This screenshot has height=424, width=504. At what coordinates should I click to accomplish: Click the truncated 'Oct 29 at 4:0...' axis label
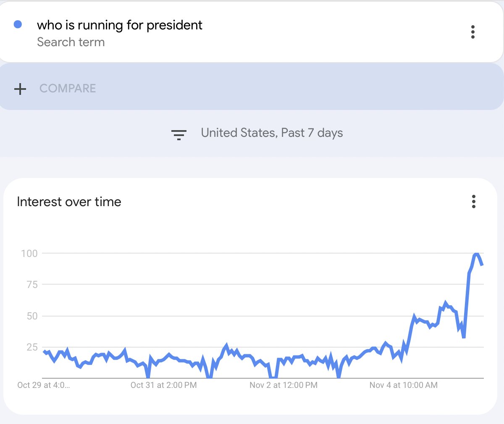tap(43, 385)
